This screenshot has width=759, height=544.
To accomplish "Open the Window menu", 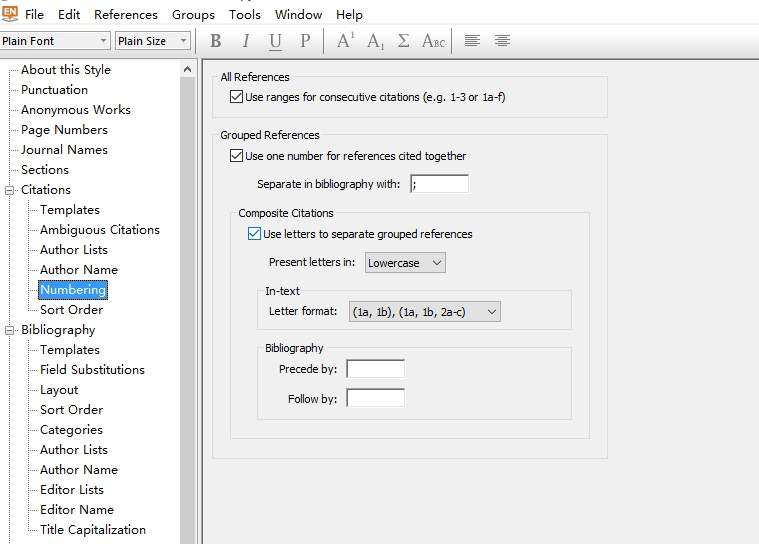I will (x=298, y=15).
